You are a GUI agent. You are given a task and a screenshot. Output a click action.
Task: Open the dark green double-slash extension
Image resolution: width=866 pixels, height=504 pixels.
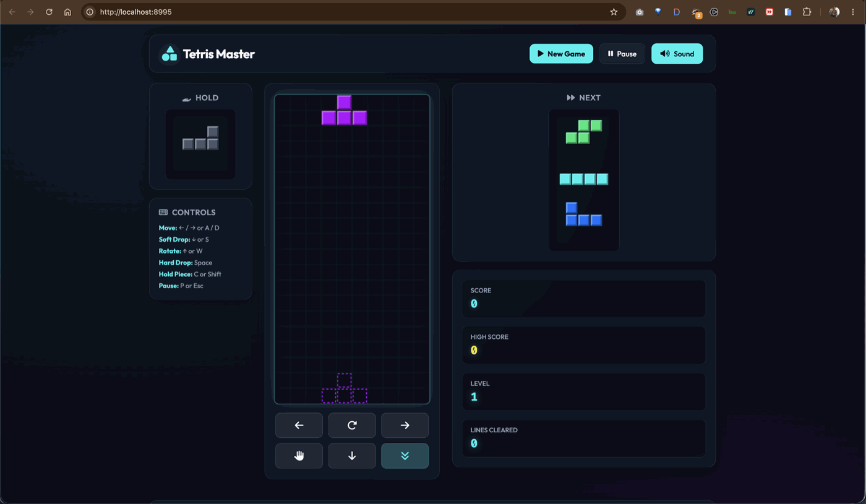click(x=751, y=12)
